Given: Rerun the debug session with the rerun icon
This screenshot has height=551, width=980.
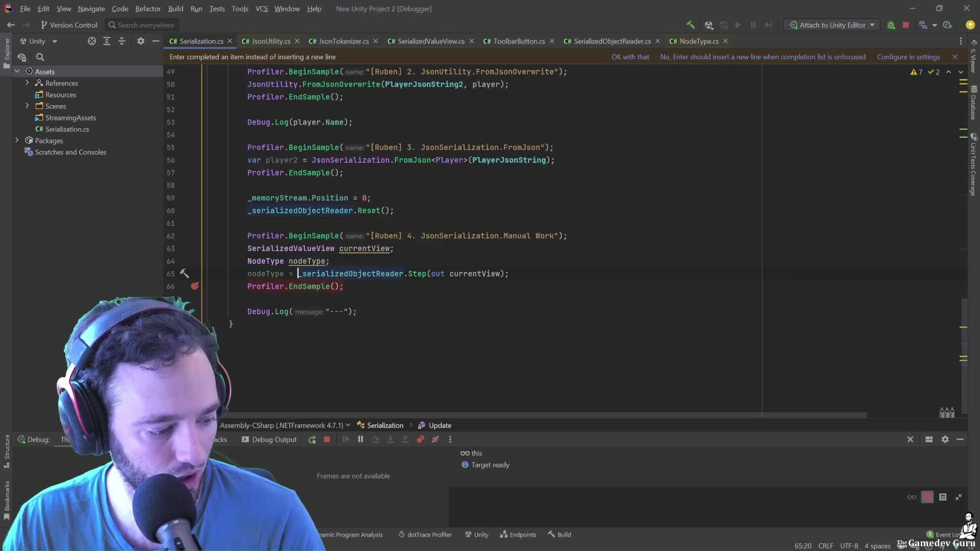Looking at the screenshot, I should pos(312,439).
